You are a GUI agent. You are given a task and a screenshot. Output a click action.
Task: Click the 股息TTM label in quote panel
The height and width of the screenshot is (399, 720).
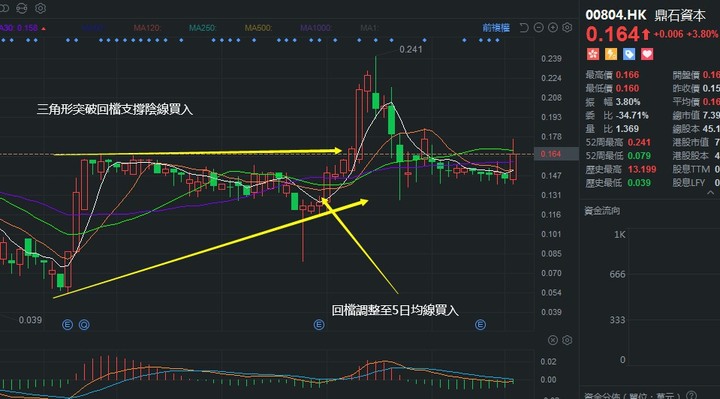(692, 169)
